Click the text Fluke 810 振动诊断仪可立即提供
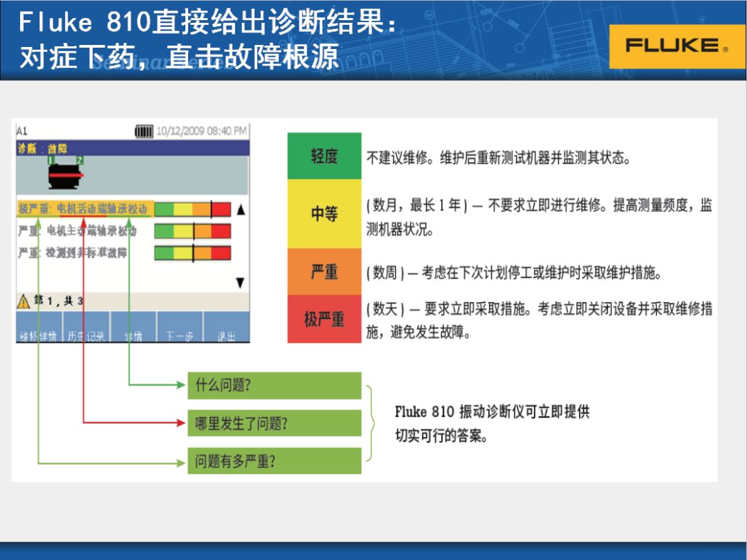 click(492, 411)
